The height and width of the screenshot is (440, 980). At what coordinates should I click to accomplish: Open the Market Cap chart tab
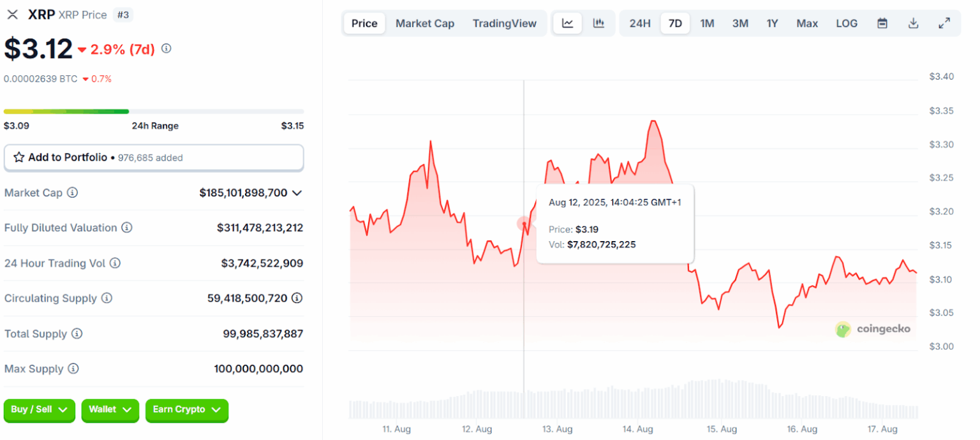click(425, 22)
